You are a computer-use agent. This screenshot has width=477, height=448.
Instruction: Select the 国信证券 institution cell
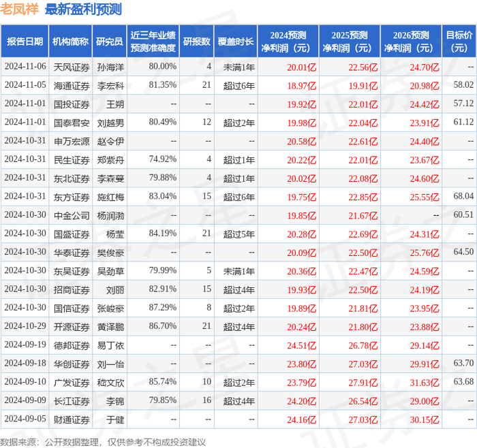(72, 308)
